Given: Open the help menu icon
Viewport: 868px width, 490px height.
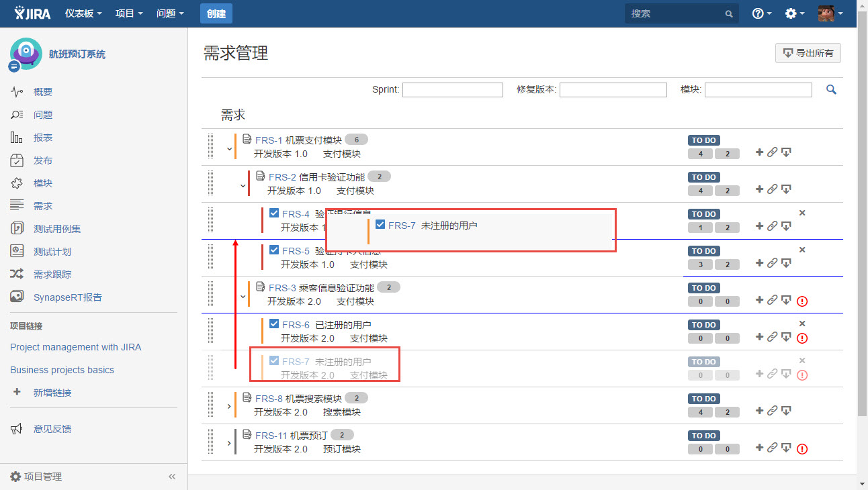Looking at the screenshot, I should pos(761,13).
